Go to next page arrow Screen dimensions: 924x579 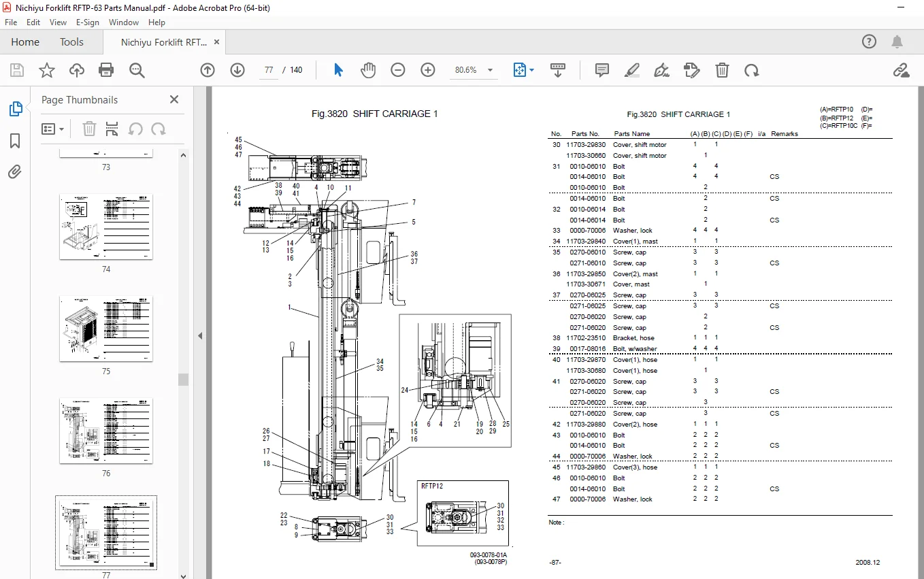(x=237, y=70)
